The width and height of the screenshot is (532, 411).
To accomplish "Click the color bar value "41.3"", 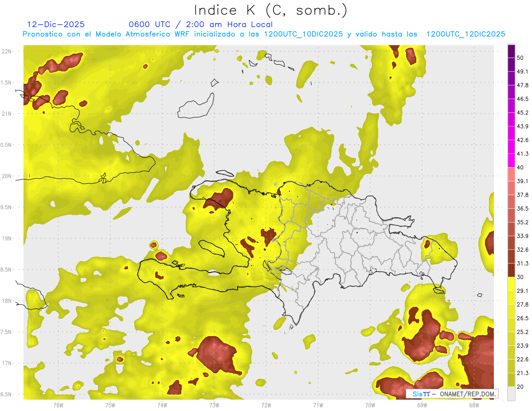I will [x=523, y=154].
